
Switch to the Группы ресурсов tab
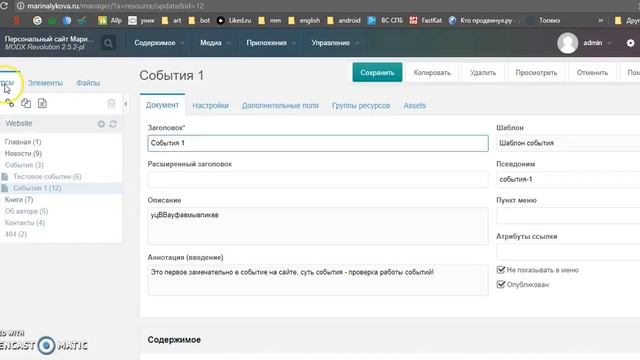point(361,105)
